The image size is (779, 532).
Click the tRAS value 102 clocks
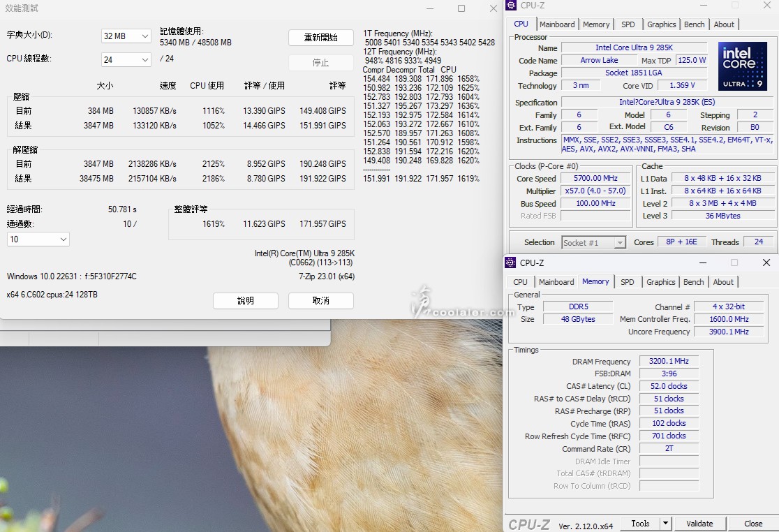tap(669, 423)
